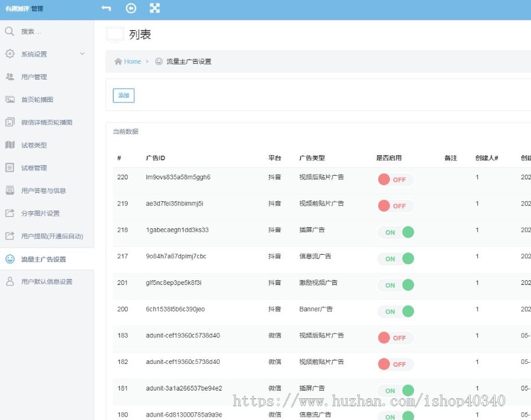The image size is (531, 420).
Task: Click the 添加 button
Action: [x=123, y=95]
